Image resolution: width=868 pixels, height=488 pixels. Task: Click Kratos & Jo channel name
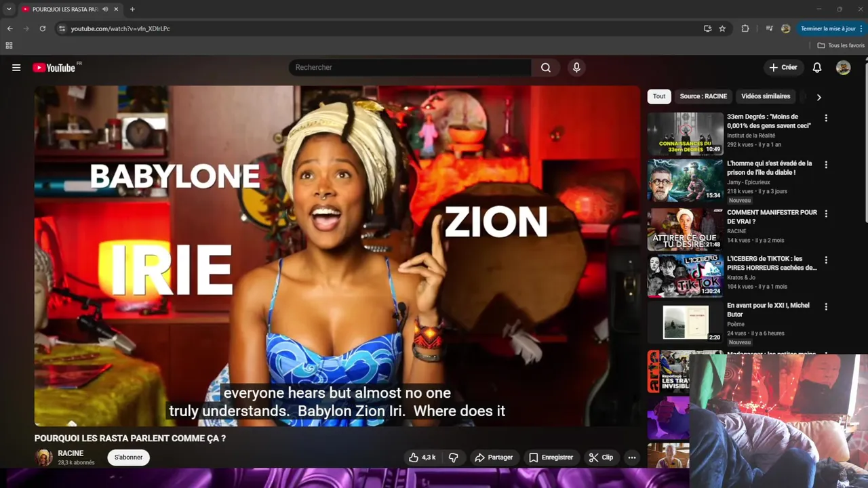coord(741,278)
